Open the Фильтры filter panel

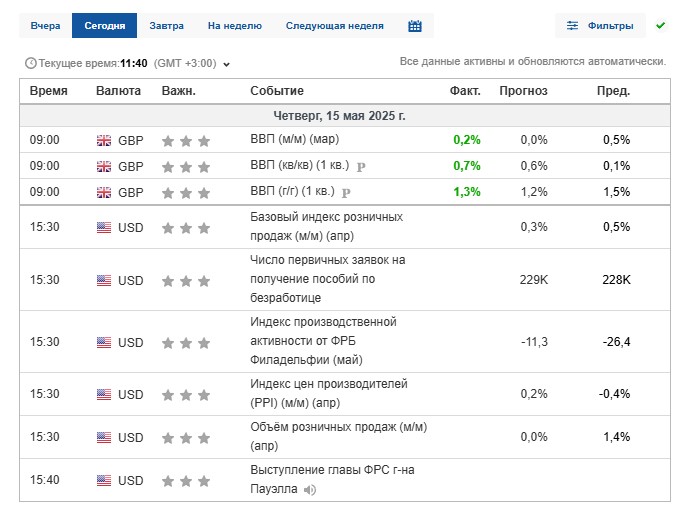tap(599, 26)
